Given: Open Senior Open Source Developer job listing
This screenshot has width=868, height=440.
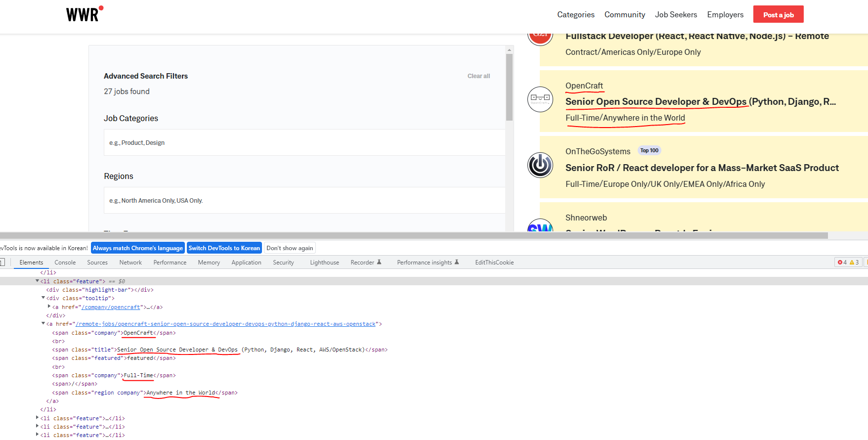Looking at the screenshot, I should pyautogui.click(x=700, y=101).
